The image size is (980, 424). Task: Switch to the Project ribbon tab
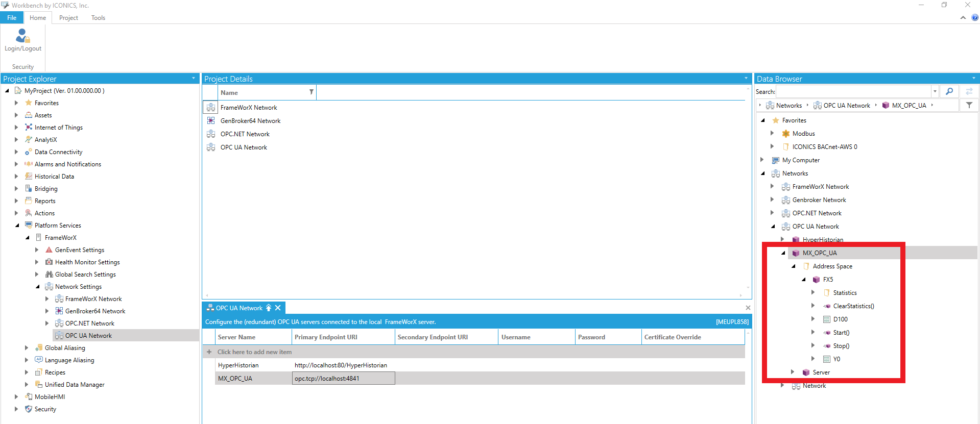[68, 18]
